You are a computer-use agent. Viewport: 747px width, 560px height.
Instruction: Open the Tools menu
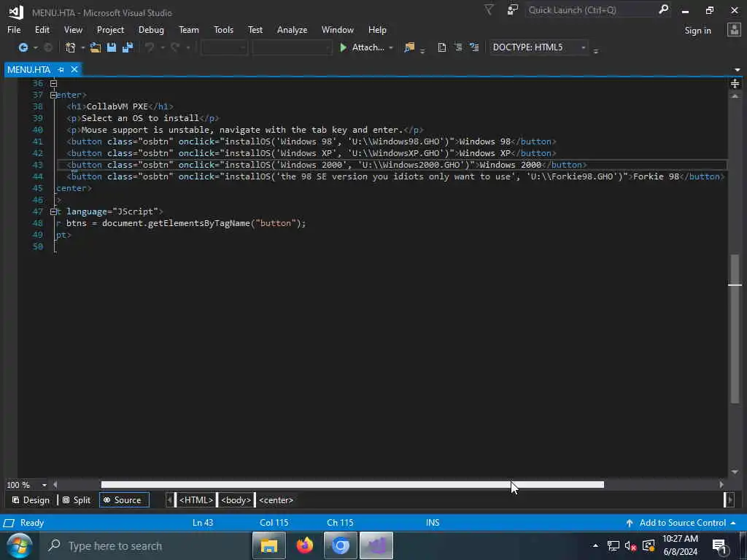[223, 29]
